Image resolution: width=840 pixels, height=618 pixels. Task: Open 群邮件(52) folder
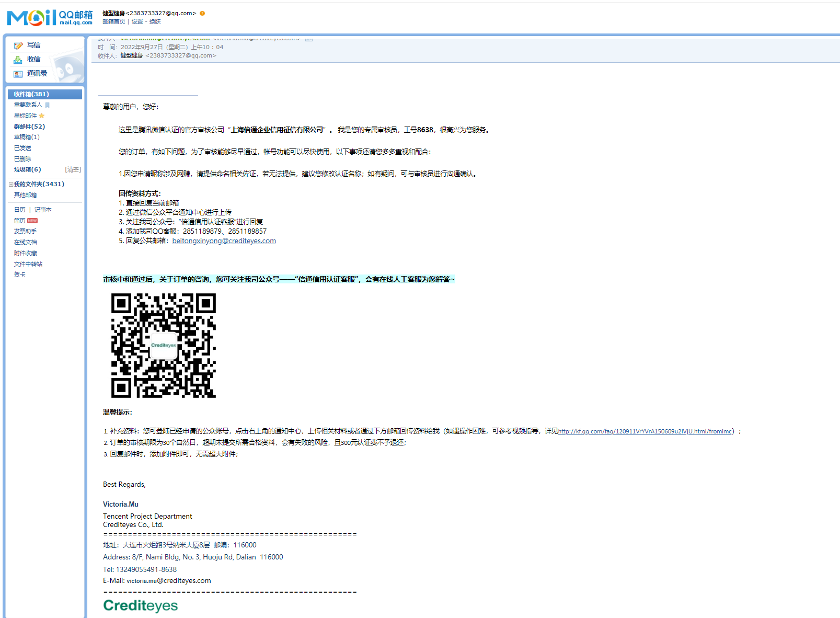coord(29,127)
